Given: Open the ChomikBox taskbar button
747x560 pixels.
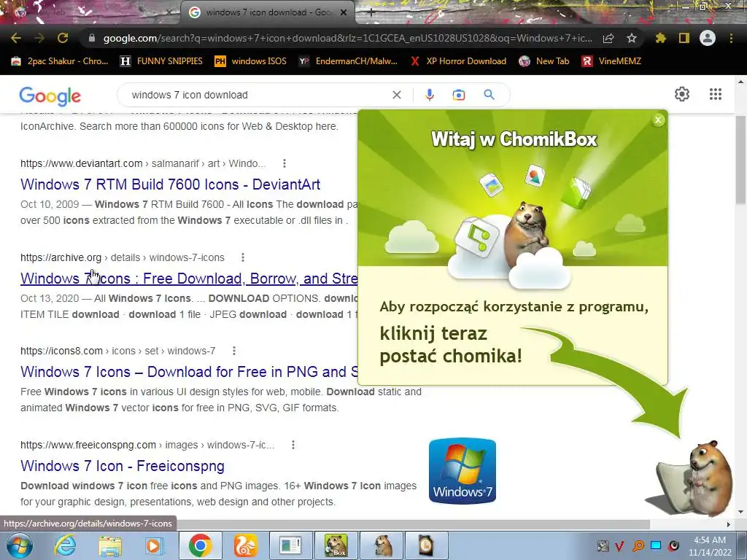Looking at the screenshot, I should [336, 545].
